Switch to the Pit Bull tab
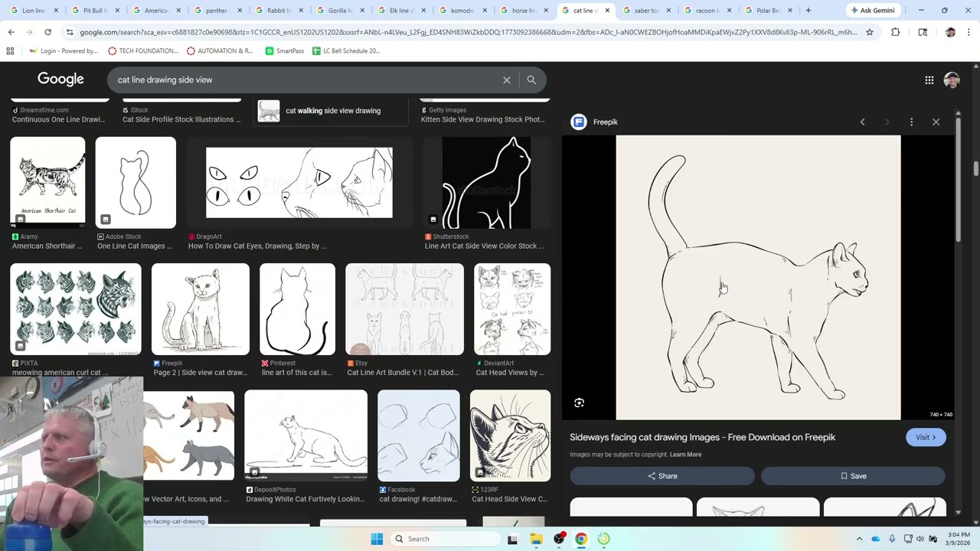Viewport: 980px width, 551px height. 90,11
